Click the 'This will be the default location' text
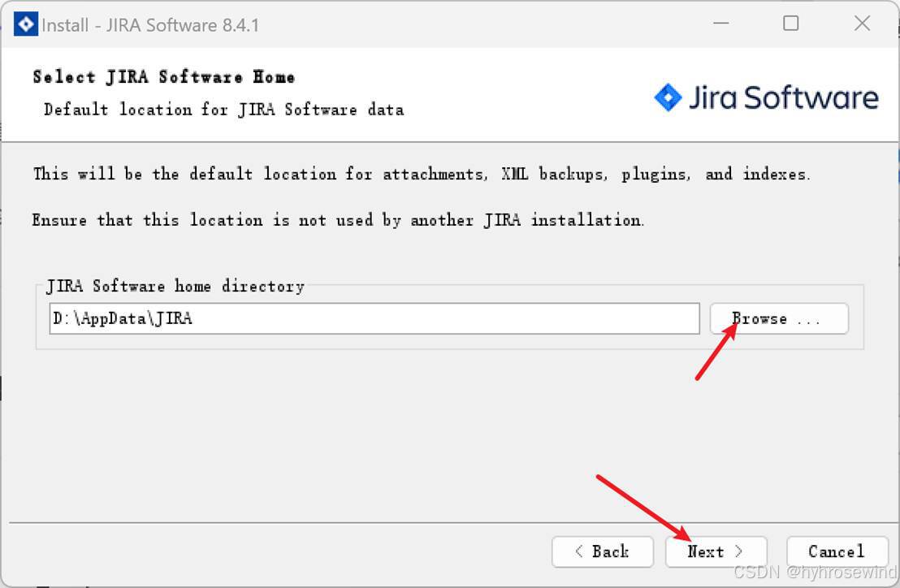 tap(422, 173)
